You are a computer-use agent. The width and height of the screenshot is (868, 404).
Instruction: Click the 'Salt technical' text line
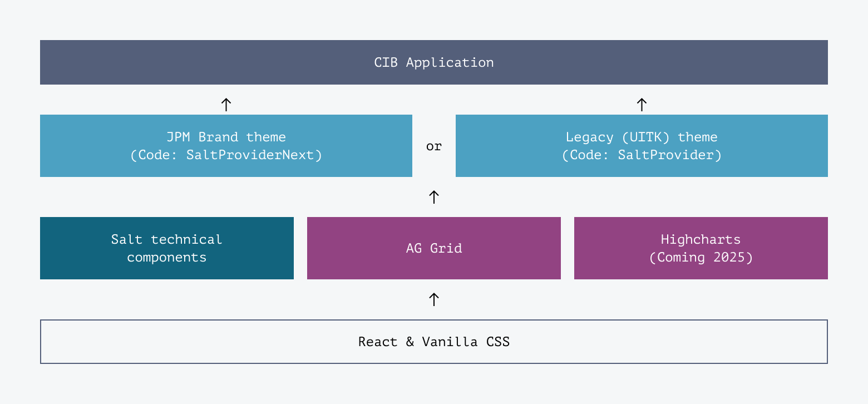[x=166, y=239]
